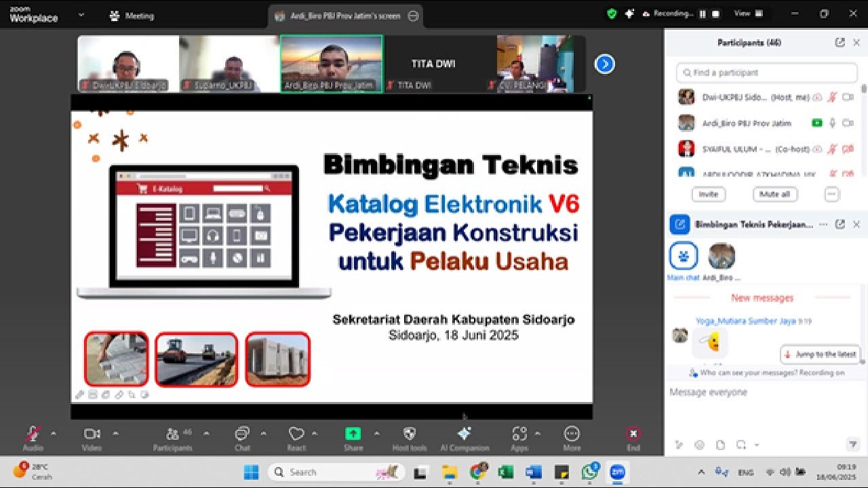The image size is (868, 488).
Task: Pause the recording
Action: point(703,14)
